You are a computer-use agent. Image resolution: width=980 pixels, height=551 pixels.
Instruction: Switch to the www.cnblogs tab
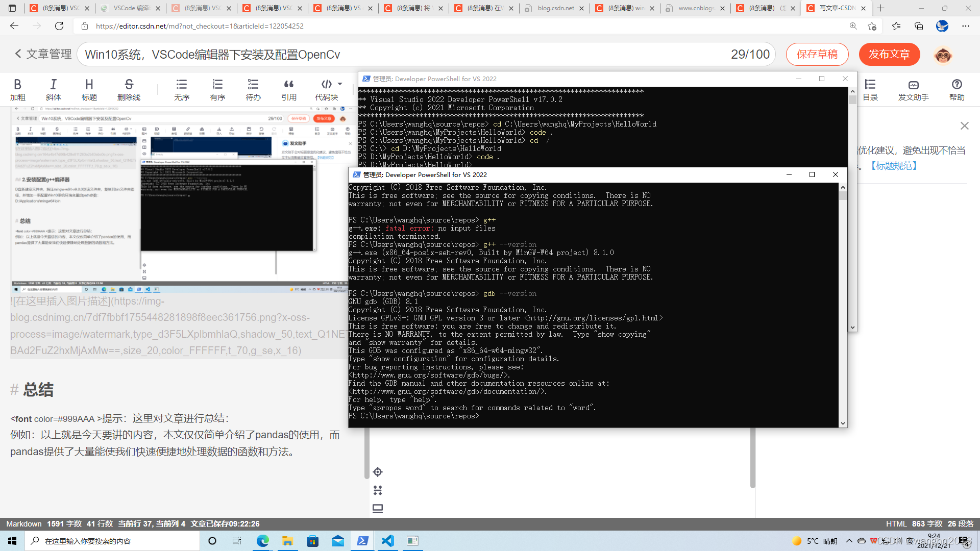point(695,8)
